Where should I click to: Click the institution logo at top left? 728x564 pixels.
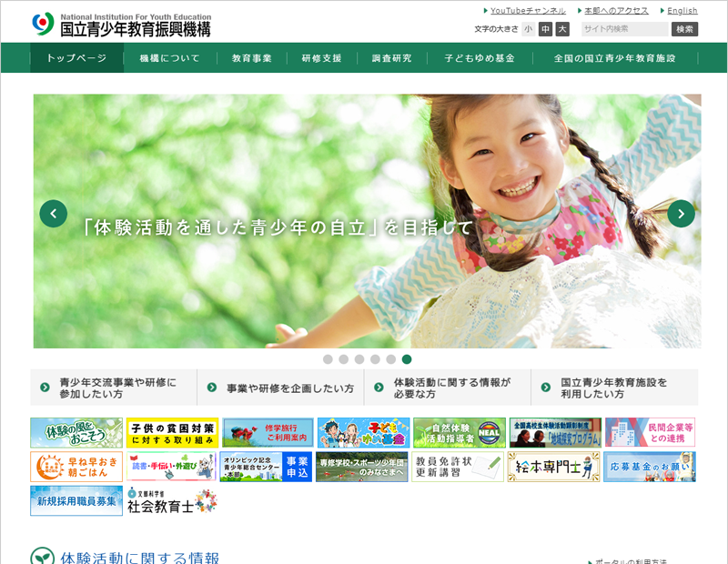pyautogui.click(x=122, y=25)
